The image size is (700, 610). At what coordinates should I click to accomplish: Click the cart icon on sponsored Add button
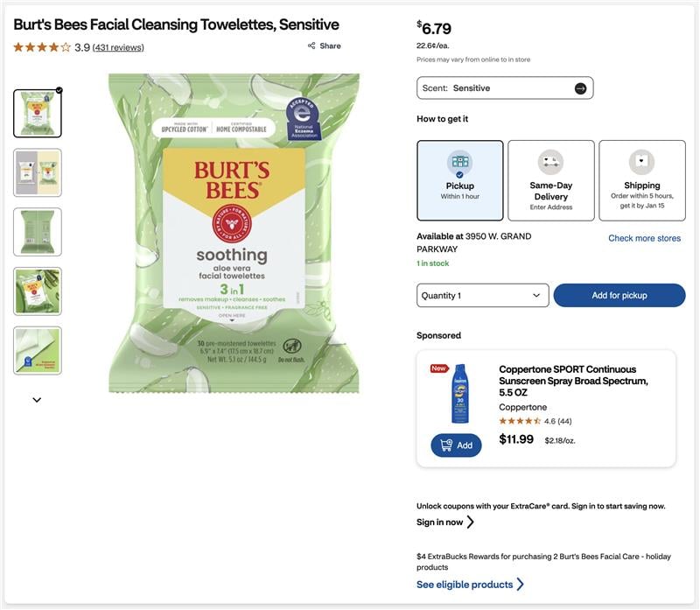446,445
